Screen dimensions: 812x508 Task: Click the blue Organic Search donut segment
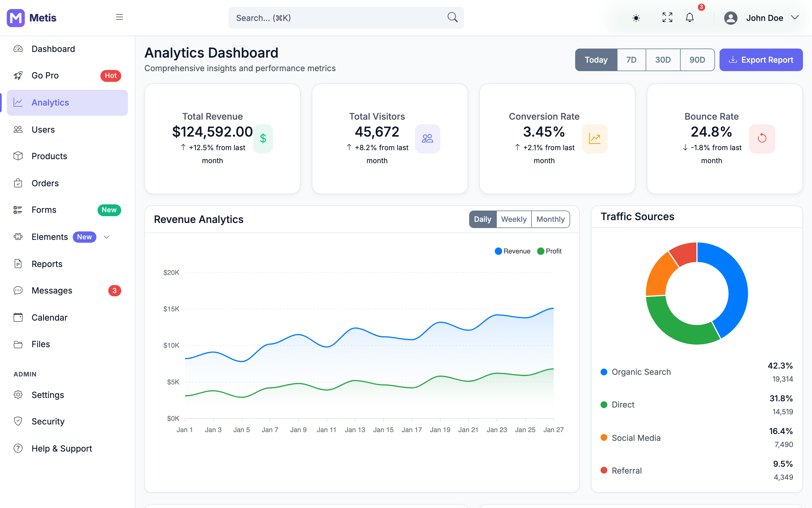click(737, 284)
